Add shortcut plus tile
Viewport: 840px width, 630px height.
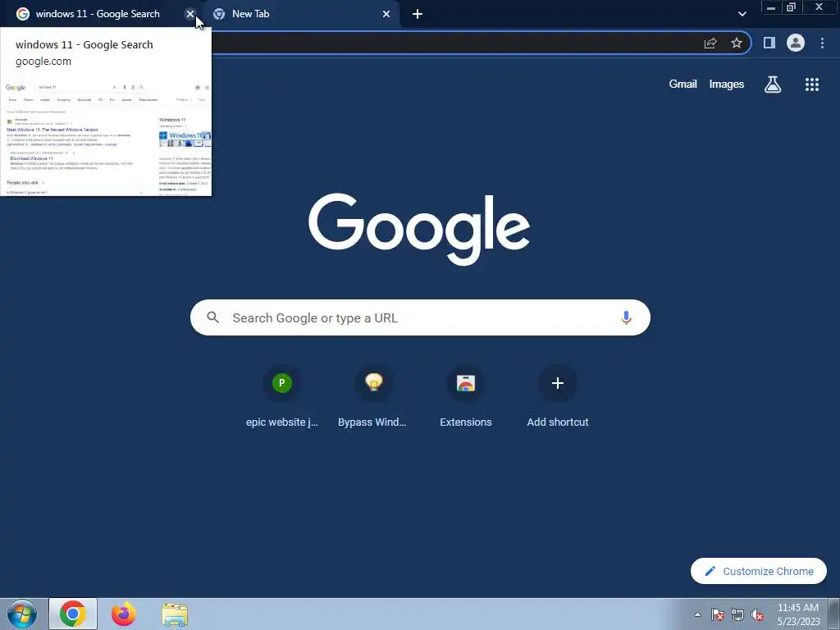(558, 396)
